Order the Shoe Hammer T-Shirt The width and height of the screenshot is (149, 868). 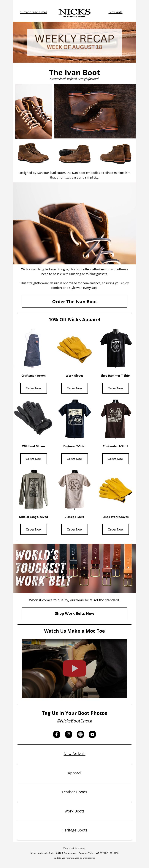click(x=115, y=388)
